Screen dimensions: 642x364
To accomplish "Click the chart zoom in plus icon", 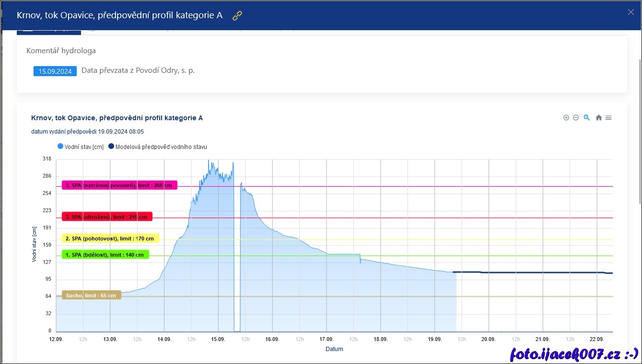I will [x=566, y=118].
